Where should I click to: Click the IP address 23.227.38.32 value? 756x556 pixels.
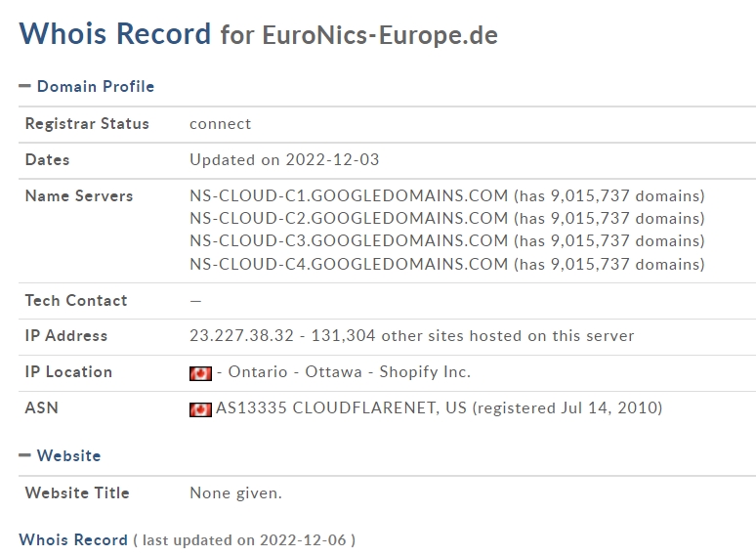(x=241, y=335)
